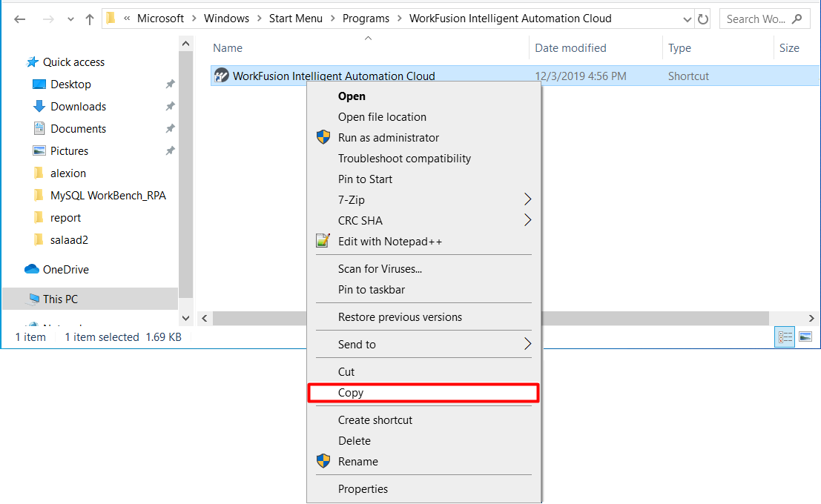821x504 pixels.
Task: Go back with the Back arrow
Action: point(20,19)
